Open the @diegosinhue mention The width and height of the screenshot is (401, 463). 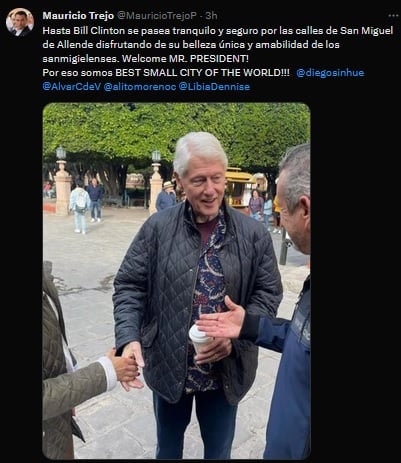click(x=330, y=73)
